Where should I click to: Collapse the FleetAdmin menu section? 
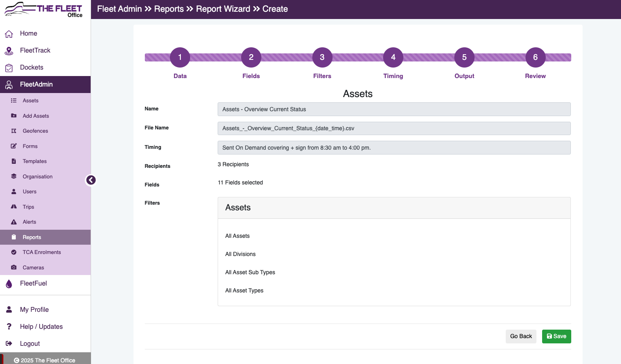[x=45, y=85]
